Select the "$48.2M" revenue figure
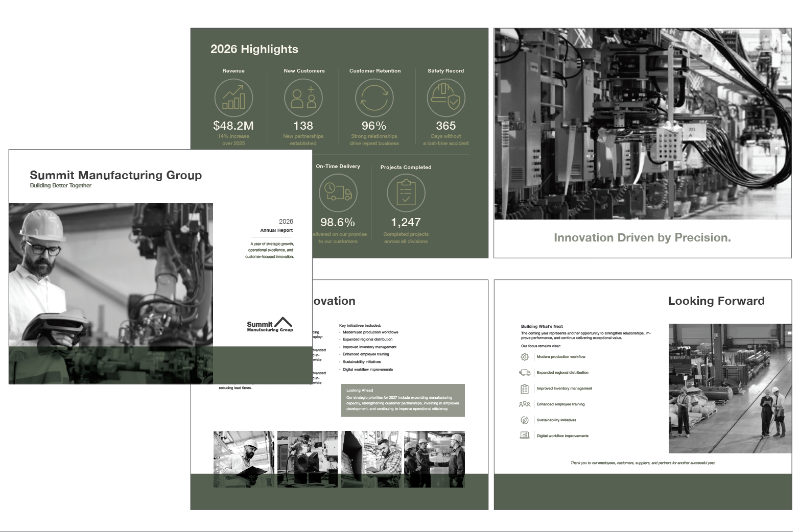Viewport: 799px width, 532px height. (233, 126)
